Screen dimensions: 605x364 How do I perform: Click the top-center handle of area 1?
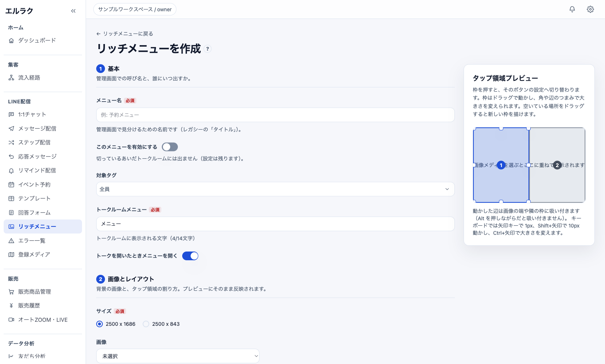click(501, 128)
